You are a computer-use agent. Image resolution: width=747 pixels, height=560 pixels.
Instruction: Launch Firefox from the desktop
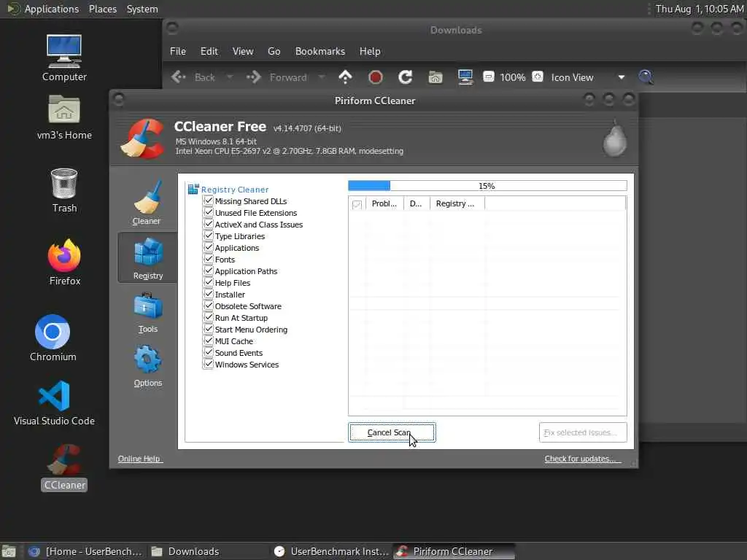[64, 262]
